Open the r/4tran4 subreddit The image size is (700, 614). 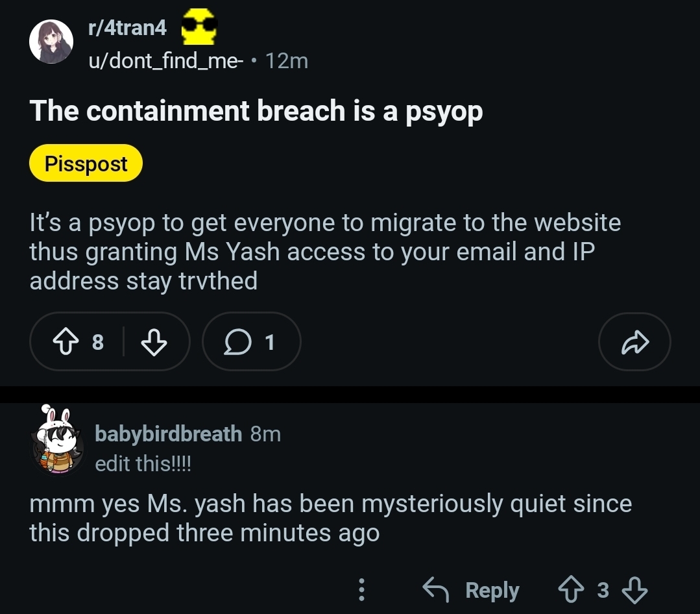(127, 28)
